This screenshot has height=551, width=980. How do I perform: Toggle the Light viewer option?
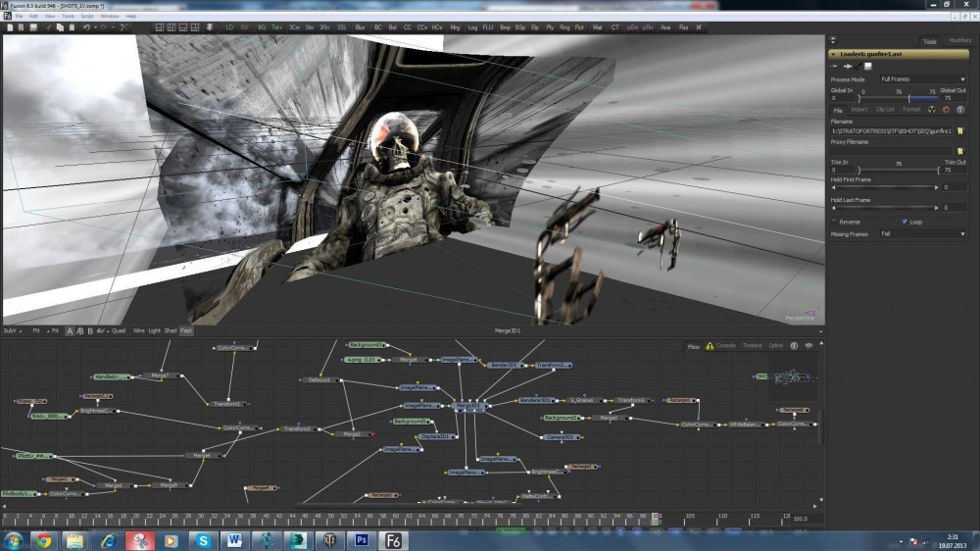(x=155, y=330)
